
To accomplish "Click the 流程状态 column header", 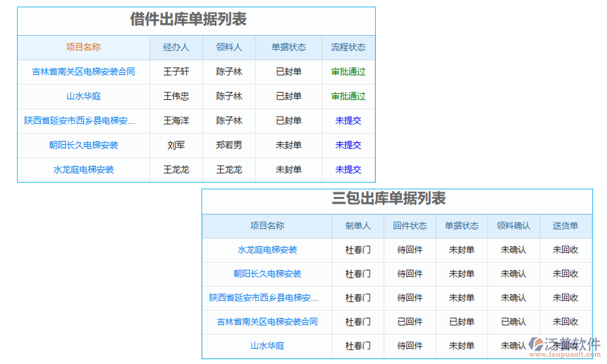I will 348,47.
